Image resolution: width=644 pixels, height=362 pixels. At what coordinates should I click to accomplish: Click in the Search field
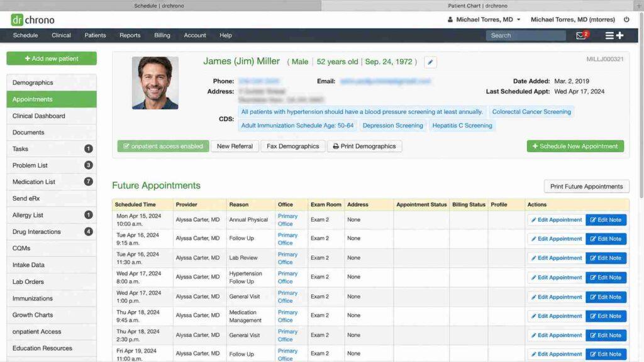[526, 36]
